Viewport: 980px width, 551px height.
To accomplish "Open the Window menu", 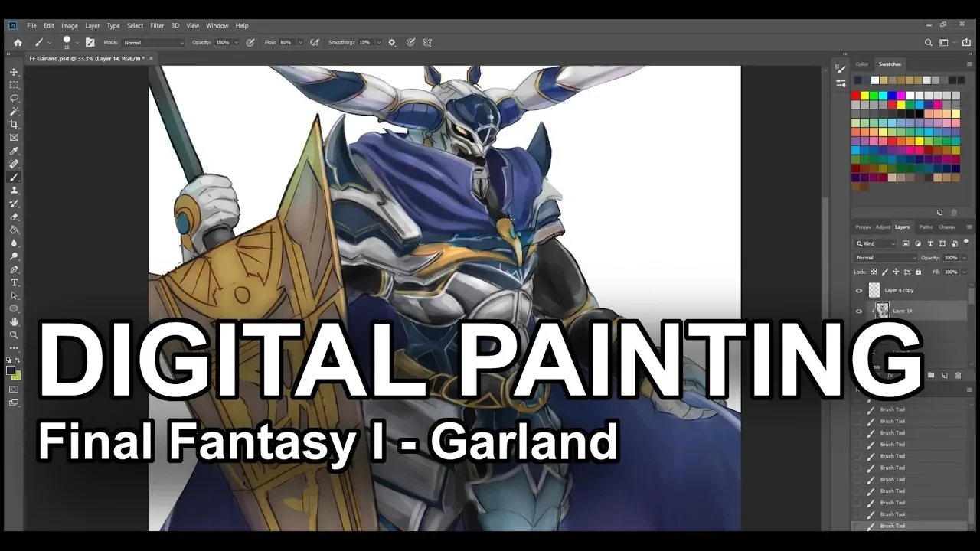I will pyautogui.click(x=217, y=26).
